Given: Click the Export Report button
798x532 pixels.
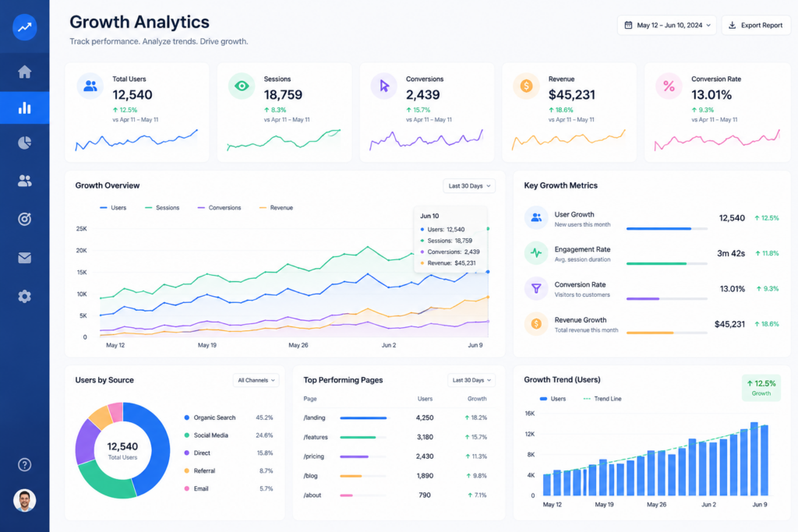Looking at the screenshot, I should pyautogui.click(x=756, y=25).
